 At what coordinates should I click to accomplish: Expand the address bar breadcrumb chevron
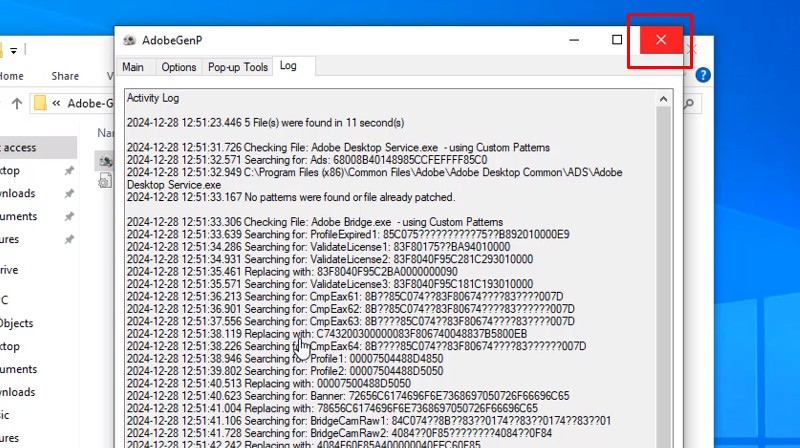tap(58, 103)
